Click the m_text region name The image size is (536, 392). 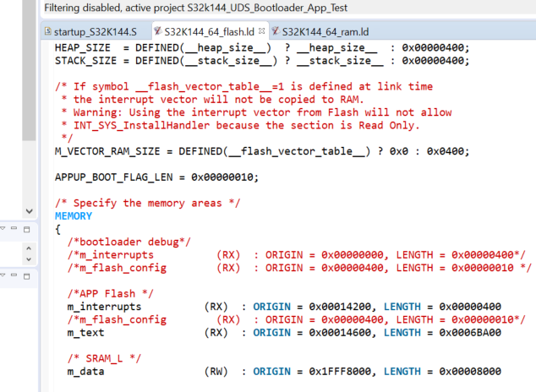click(85, 333)
